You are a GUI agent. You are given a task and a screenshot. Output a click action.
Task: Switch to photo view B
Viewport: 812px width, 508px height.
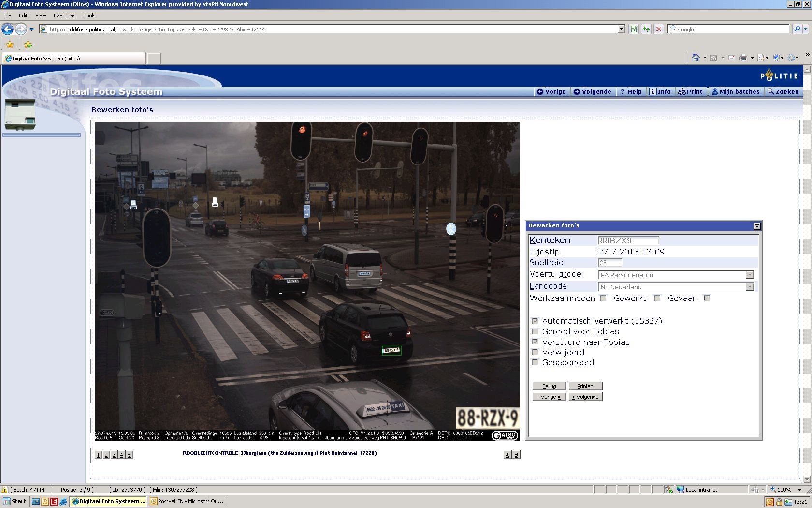pyautogui.click(x=516, y=455)
